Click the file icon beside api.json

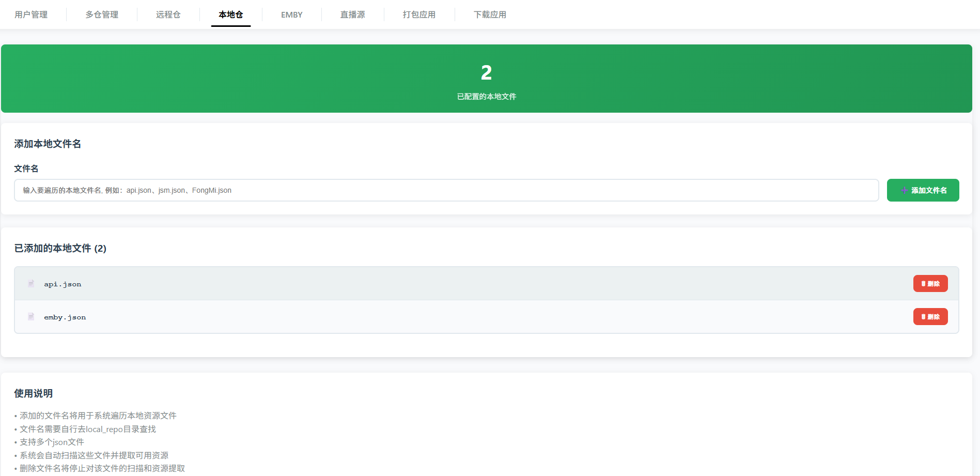pos(31,284)
